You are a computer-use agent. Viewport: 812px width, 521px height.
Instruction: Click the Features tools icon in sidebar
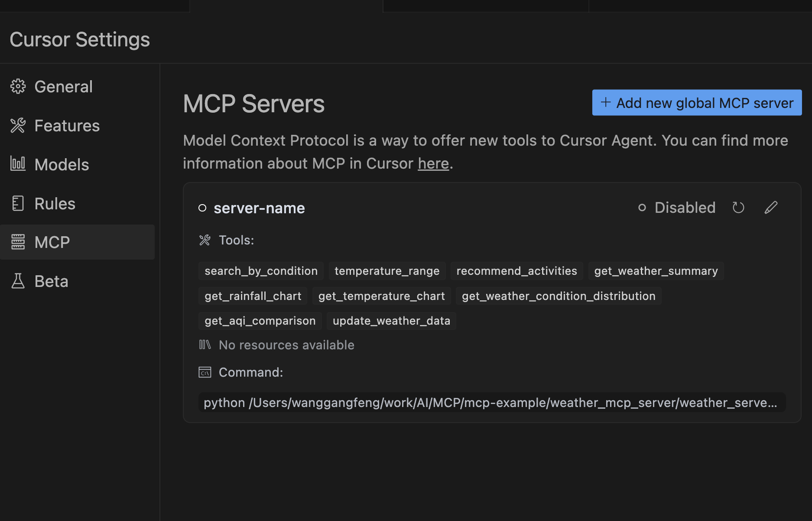tap(18, 125)
